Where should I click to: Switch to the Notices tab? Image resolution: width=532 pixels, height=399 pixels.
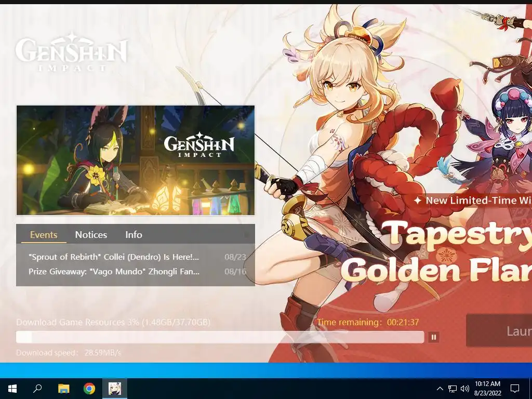tap(91, 235)
